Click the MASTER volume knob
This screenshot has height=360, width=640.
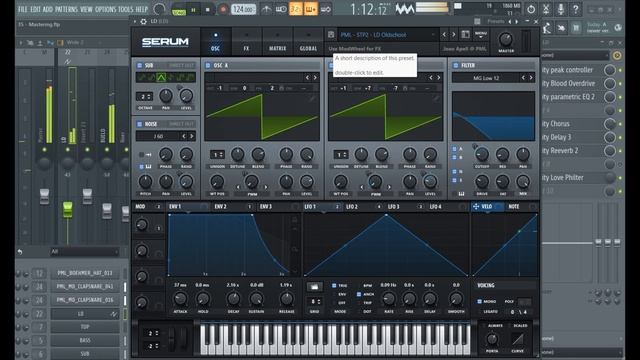[x=506, y=40]
